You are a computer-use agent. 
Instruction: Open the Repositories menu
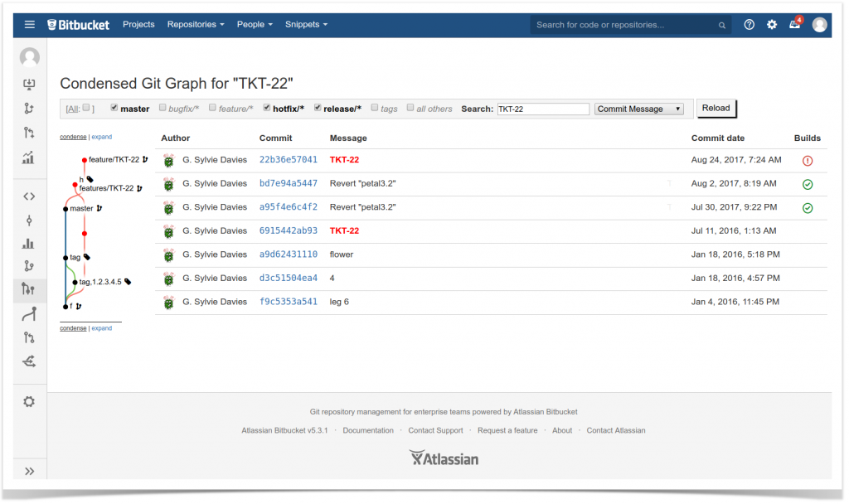(192, 24)
